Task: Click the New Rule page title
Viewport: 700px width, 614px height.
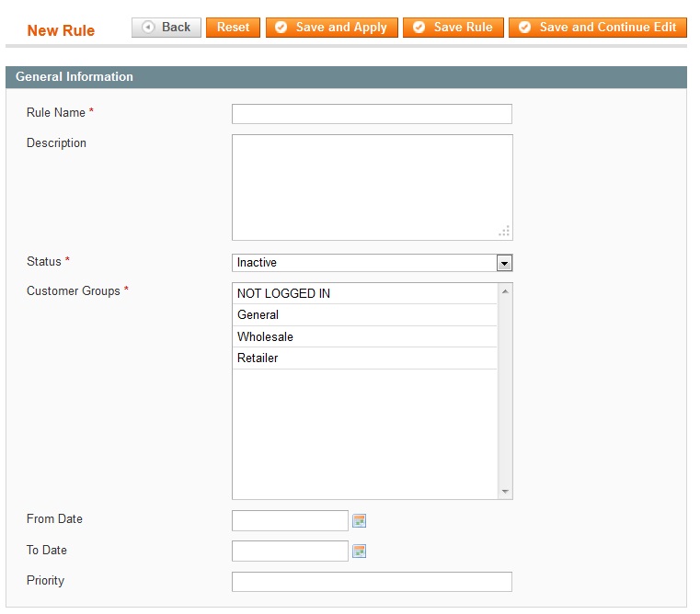Action: point(61,30)
